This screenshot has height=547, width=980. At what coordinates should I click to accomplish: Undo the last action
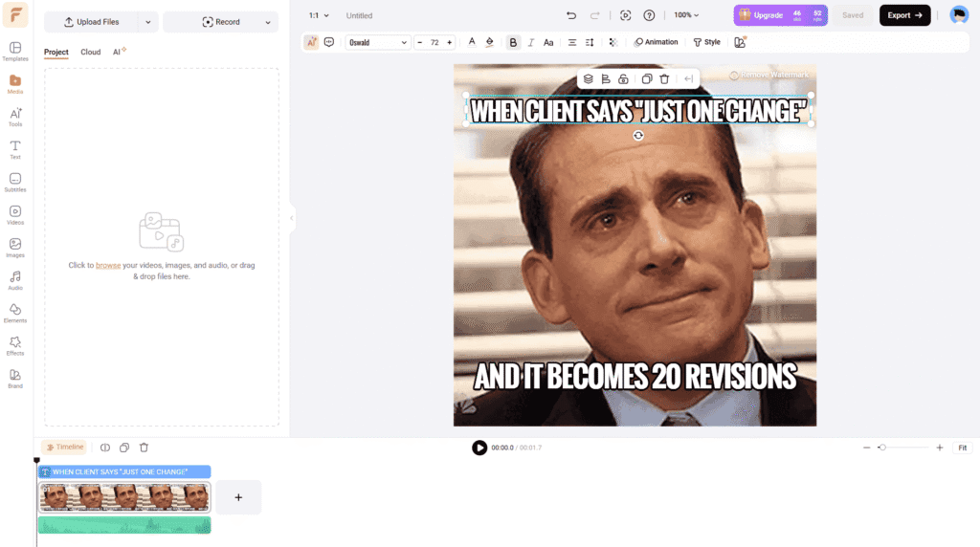click(x=571, y=15)
